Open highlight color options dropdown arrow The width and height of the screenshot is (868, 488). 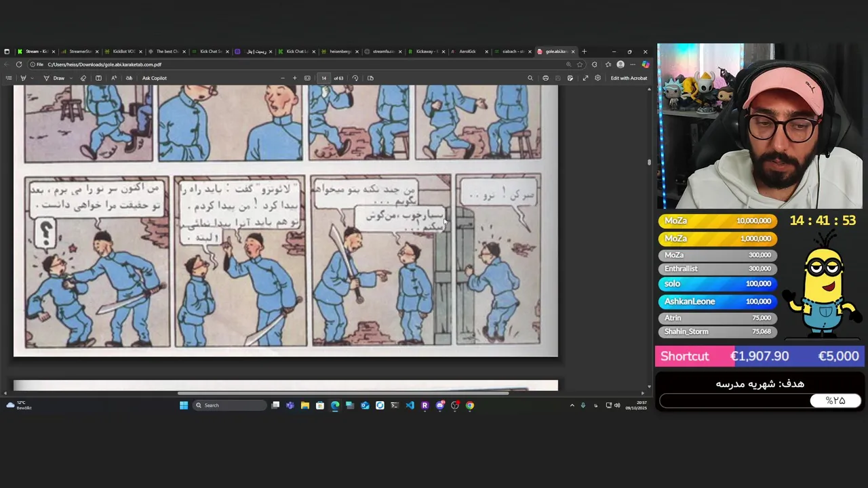coord(32,78)
